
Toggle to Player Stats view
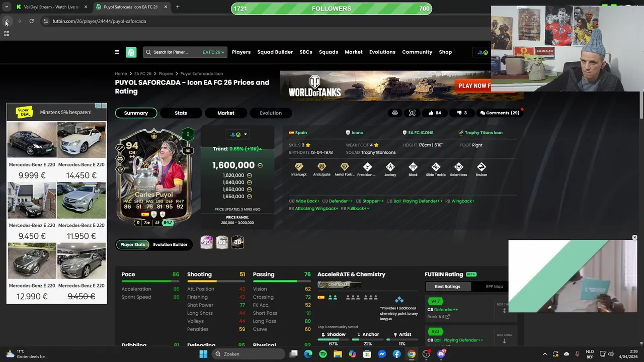point(133,244)
